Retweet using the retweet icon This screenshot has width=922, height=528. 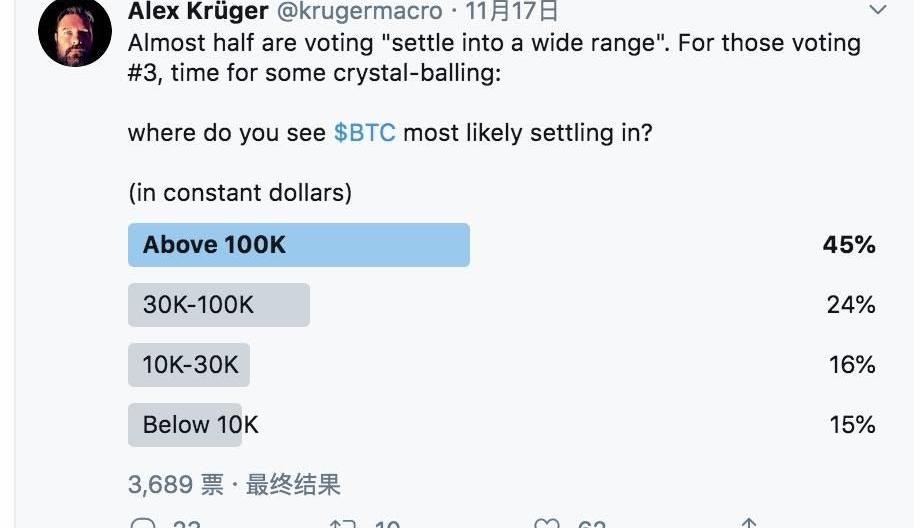coord(343,523)
